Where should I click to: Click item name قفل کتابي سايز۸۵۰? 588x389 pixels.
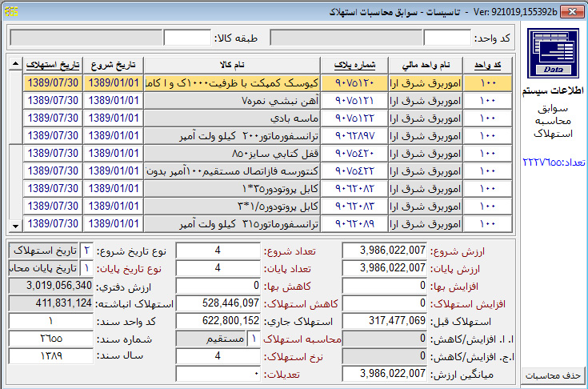pyautogui.click(x=232, y=154)
